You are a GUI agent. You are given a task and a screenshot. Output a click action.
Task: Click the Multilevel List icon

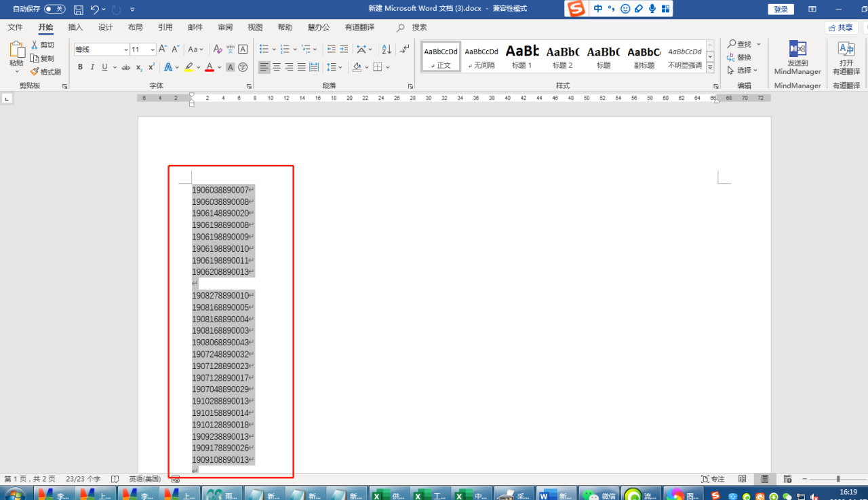306,50
